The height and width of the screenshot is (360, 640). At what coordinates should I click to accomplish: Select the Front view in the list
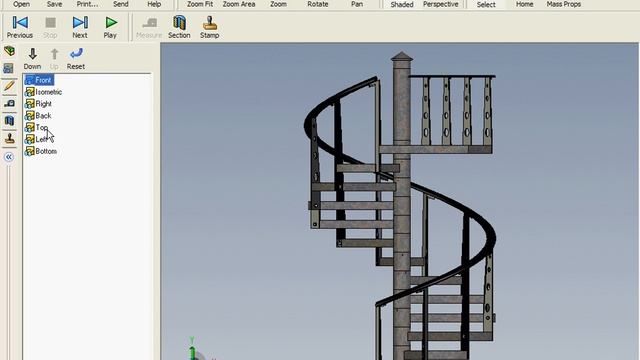pos(39,80)
